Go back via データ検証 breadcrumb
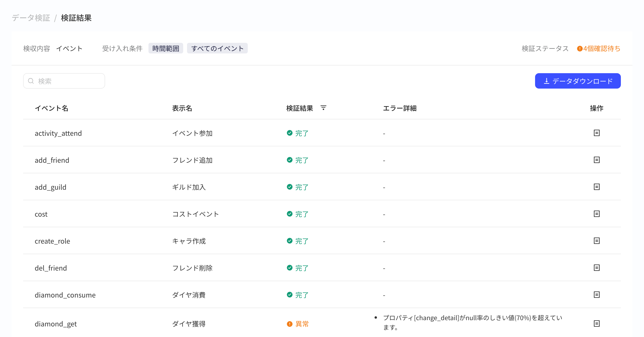Image resolution: width=644 pixels, height=337 pixels. [31, 18]
